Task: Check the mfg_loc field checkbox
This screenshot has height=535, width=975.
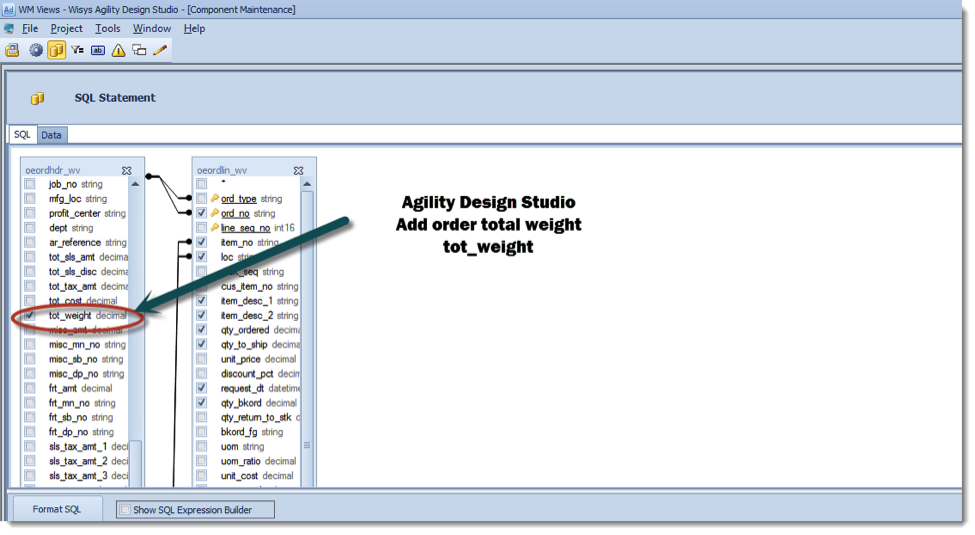Action: point(30,198)
